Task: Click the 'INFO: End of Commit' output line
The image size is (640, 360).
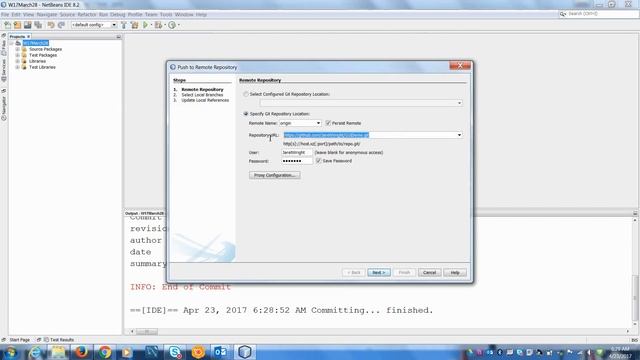Action: pyautogui.click(x=180, y=287)
